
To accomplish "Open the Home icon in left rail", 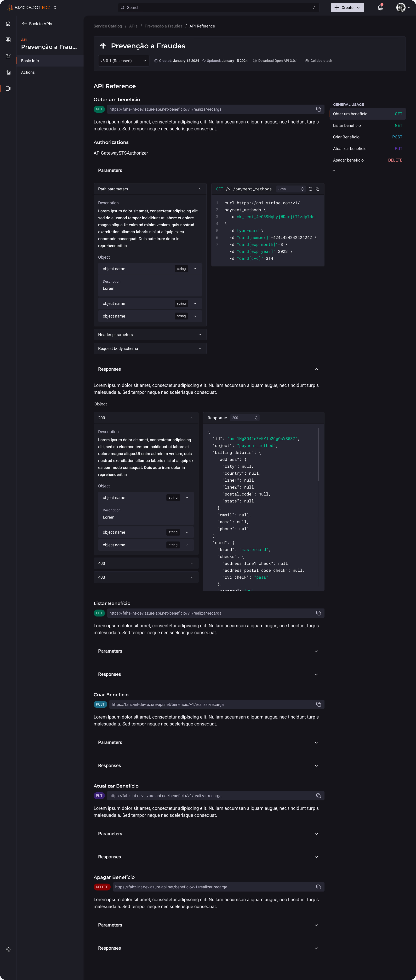I will (x=8, y=24).
